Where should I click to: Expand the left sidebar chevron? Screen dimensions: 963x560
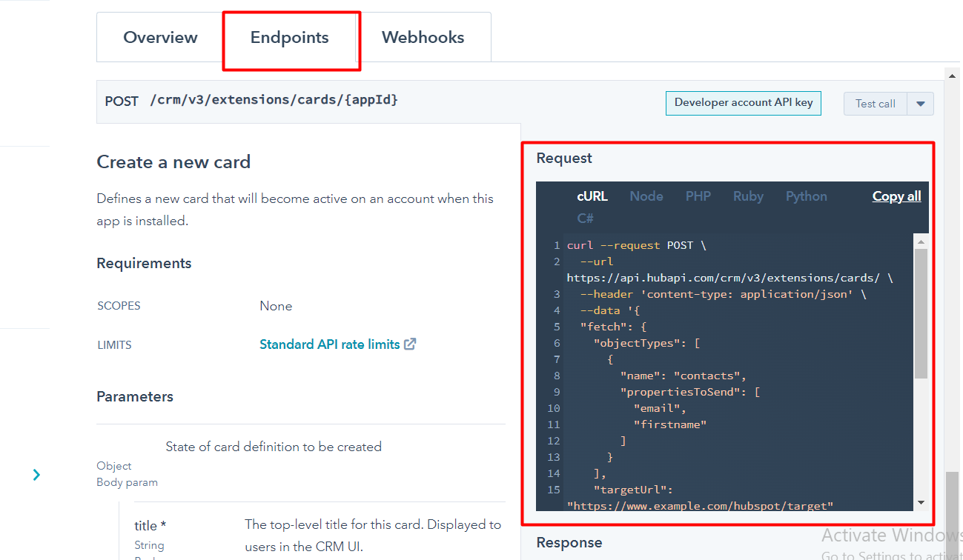[x=36, y=475]
